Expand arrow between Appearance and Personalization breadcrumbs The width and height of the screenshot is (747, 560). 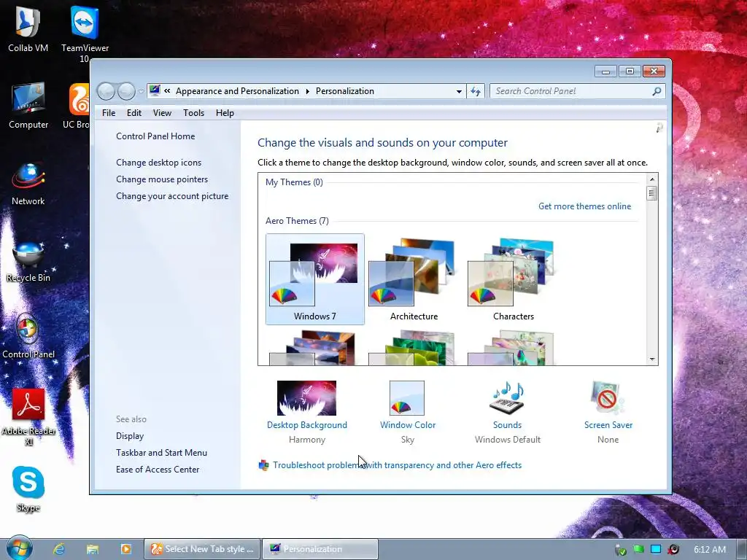click(307, 91)
